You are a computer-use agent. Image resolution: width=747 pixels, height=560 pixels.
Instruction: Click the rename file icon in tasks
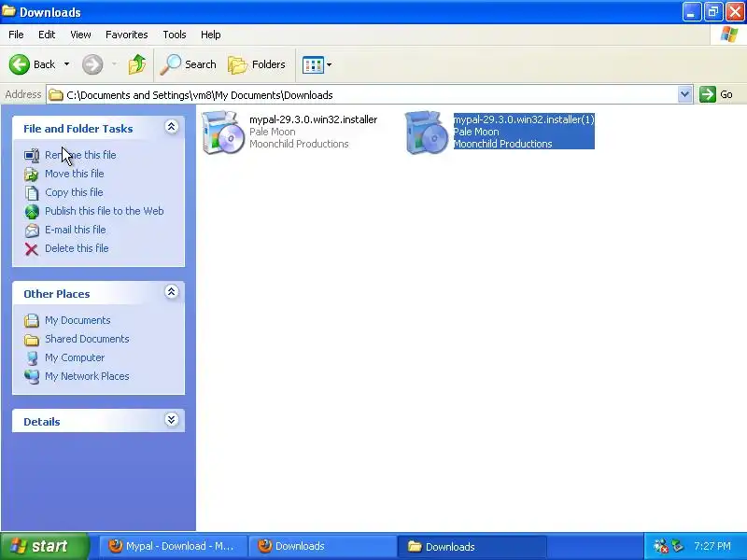point(32,155)
